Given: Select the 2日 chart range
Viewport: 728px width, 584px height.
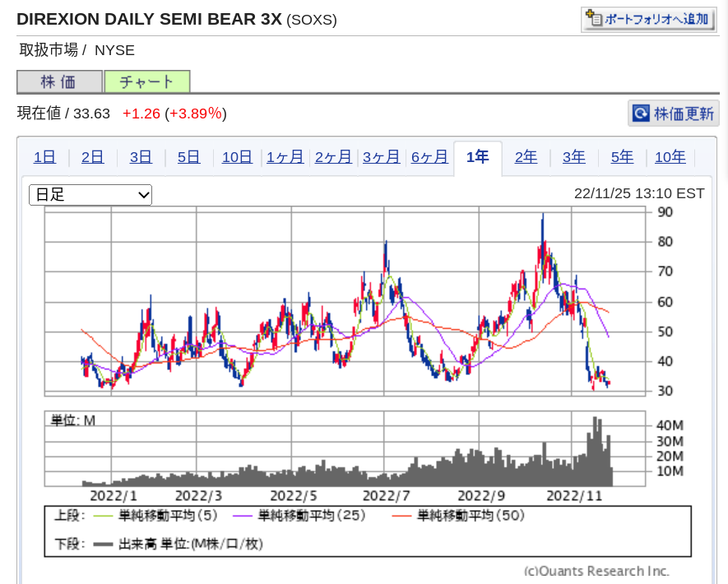Looking at the screenshot, I should tap(92, 157).
